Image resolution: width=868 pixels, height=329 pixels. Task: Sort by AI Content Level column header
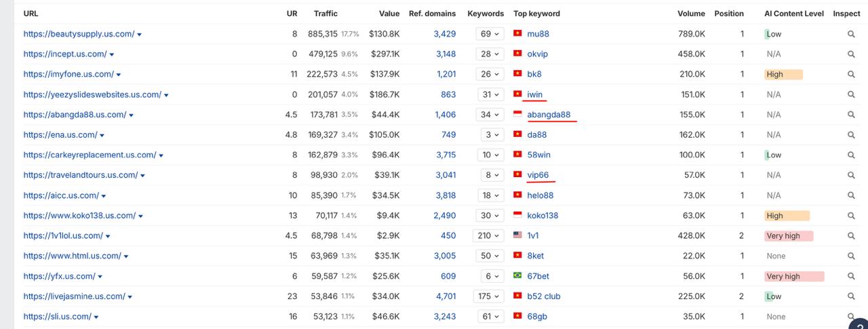[794, 14]
